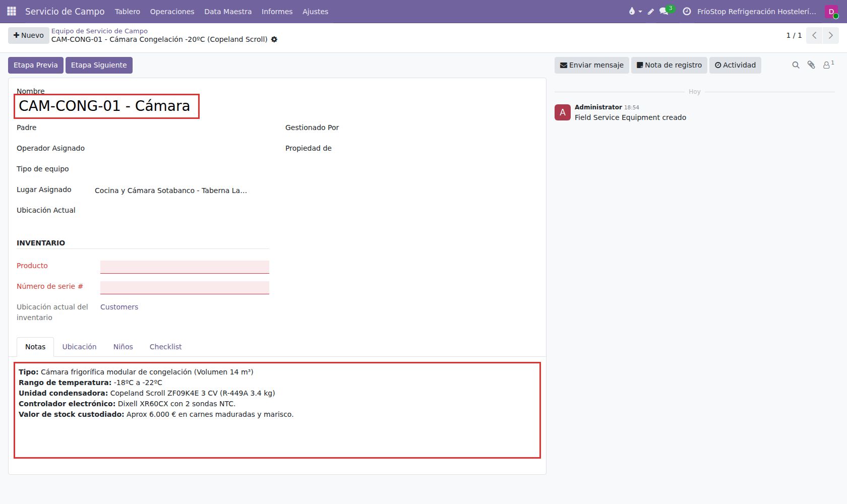Screen dimensions: 847x504
Task: Open the droplet debug icon menu
Action: tap(635, 11)
